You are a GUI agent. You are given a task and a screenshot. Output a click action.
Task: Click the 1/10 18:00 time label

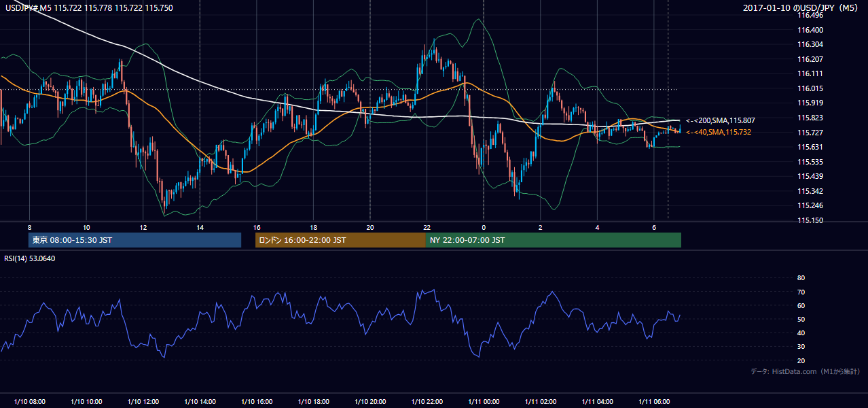point(313,402)
